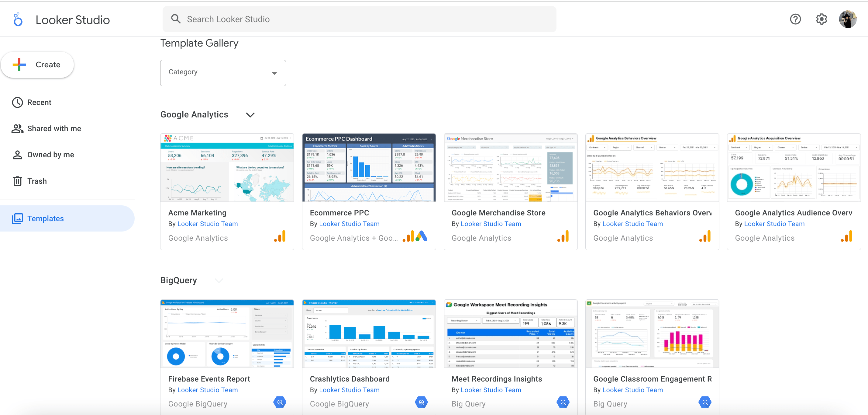Click the Google Analytics Audience Overview title

pyautogui.click(x=794, y=213)
